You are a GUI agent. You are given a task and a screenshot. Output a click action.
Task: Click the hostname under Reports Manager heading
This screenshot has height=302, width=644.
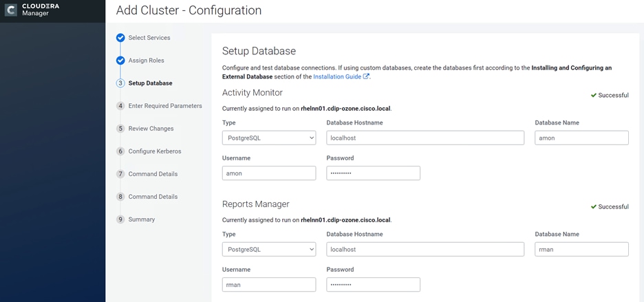click(345, 220)
